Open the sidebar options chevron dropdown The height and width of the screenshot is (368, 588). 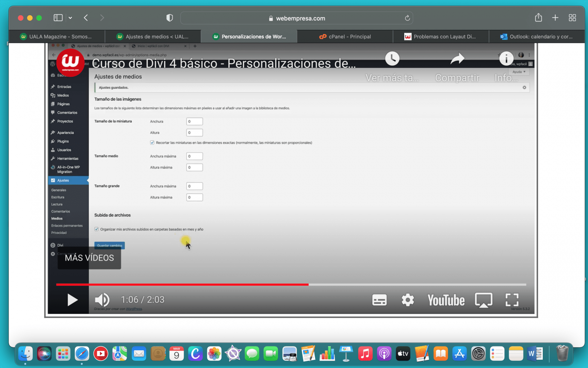click(x=70, y=18)
